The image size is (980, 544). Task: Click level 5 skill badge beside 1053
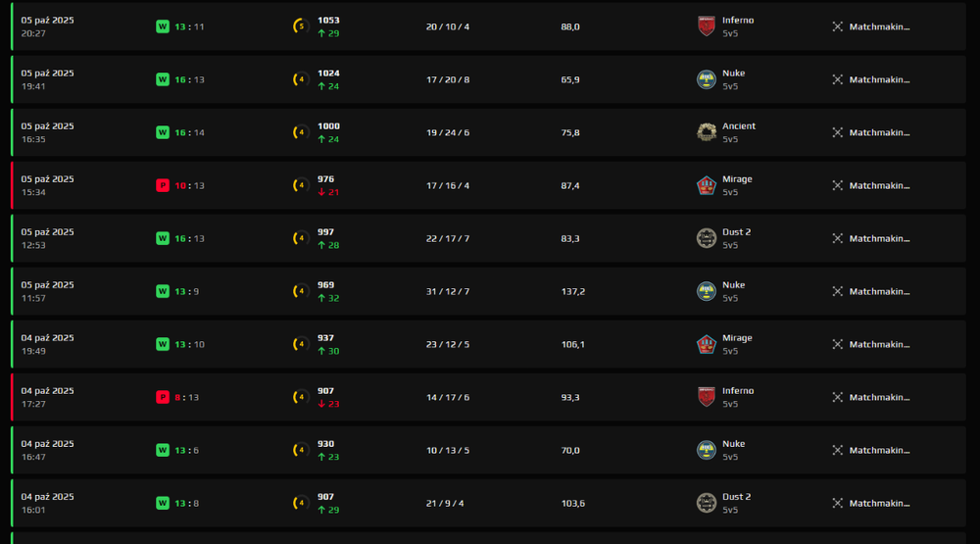pos(301,26)
